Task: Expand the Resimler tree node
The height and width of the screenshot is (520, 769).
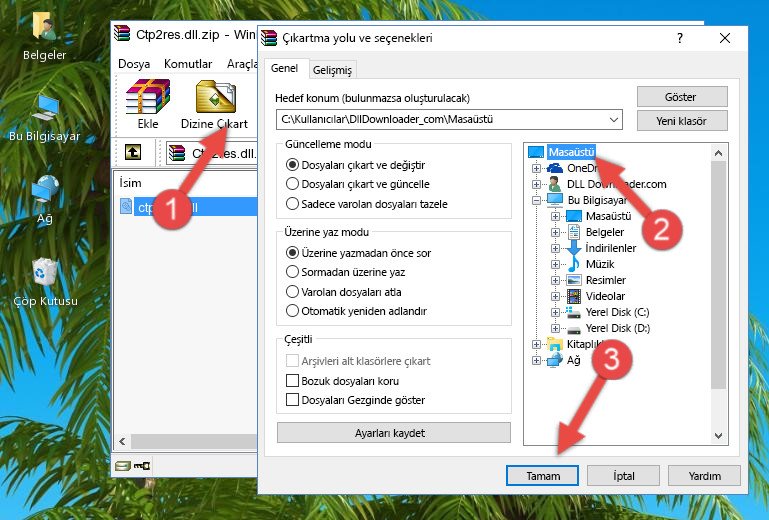Action: 555,281
